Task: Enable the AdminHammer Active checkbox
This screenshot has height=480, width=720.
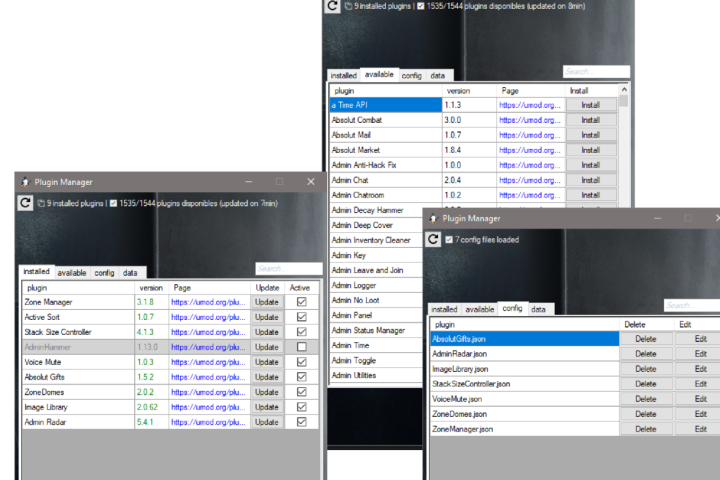Action: [x=301, y=347]
